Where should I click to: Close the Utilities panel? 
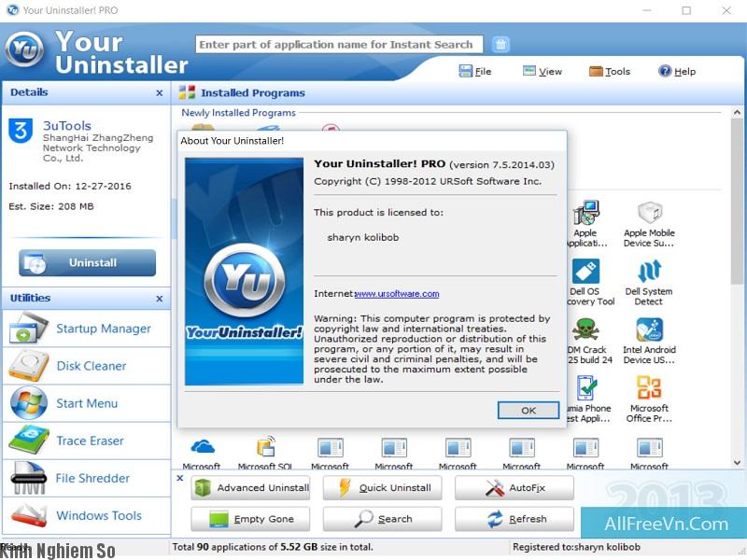coord(160,299)
